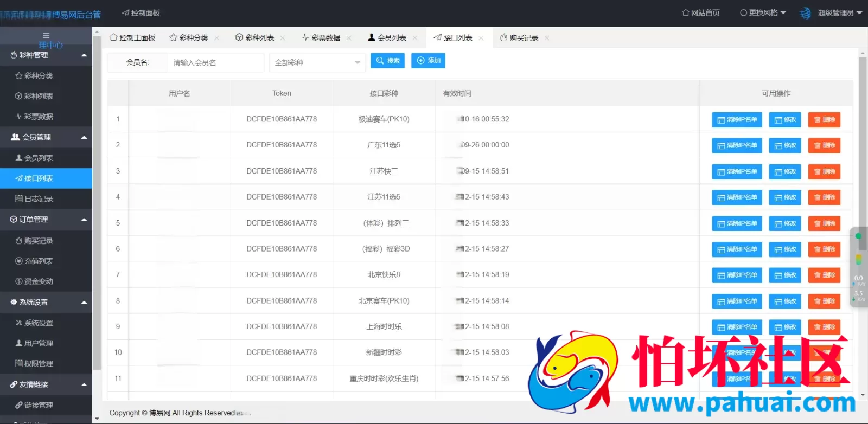Open the 更换风格 dropdown in the header

[763, 13]
